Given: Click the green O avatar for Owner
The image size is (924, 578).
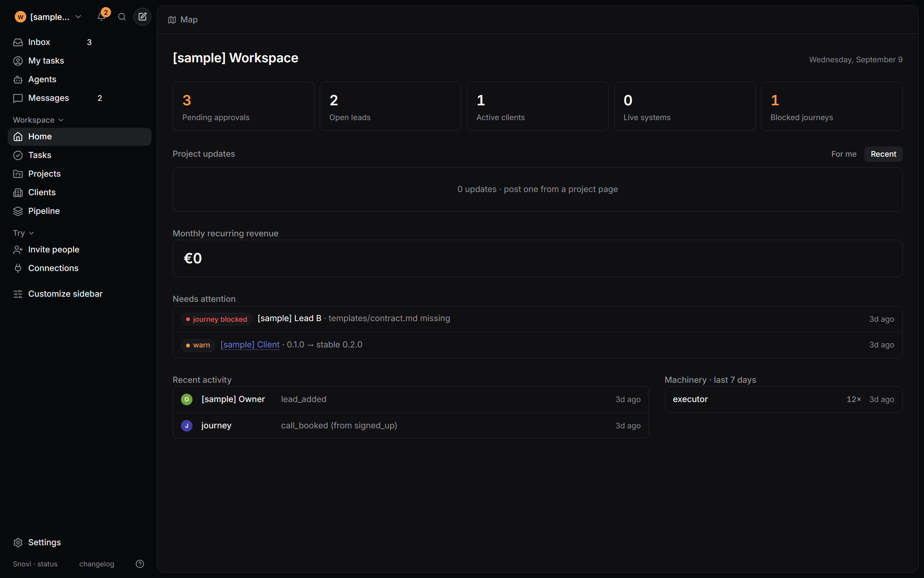Looking at the screenshot, I should point(187,399).
